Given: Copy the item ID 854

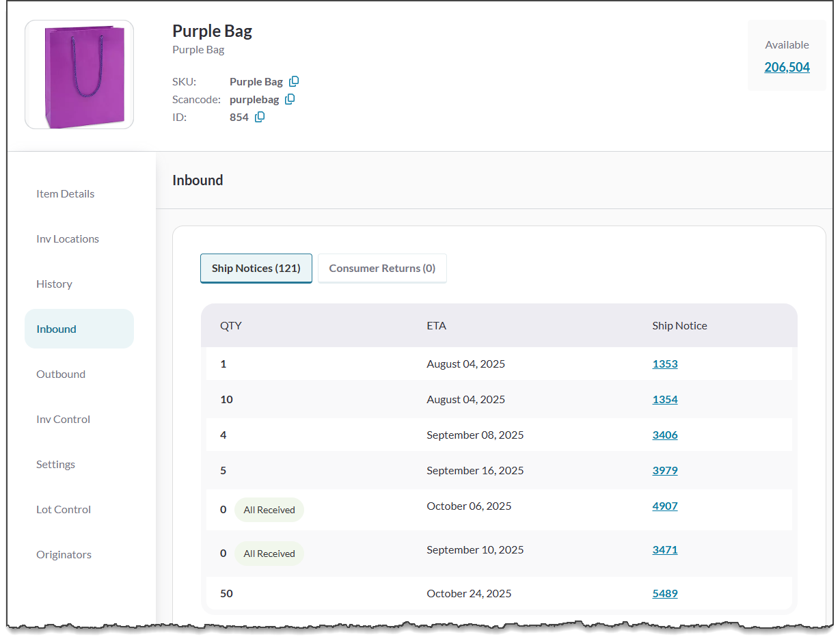Looking at the screenshot, I should 260,117.
